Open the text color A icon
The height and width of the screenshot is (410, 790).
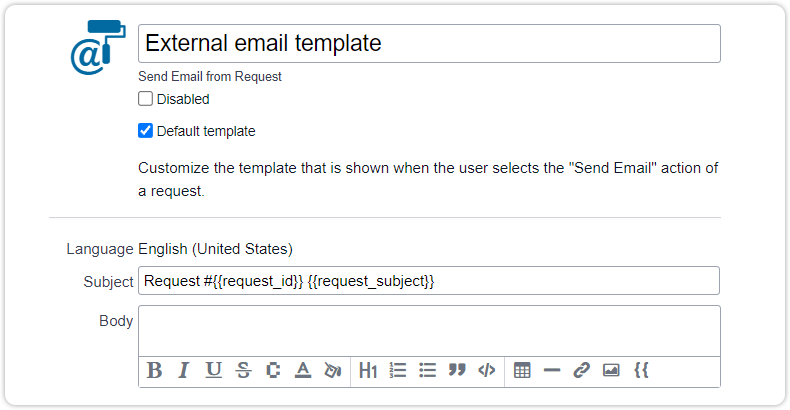tap(303, 370)
